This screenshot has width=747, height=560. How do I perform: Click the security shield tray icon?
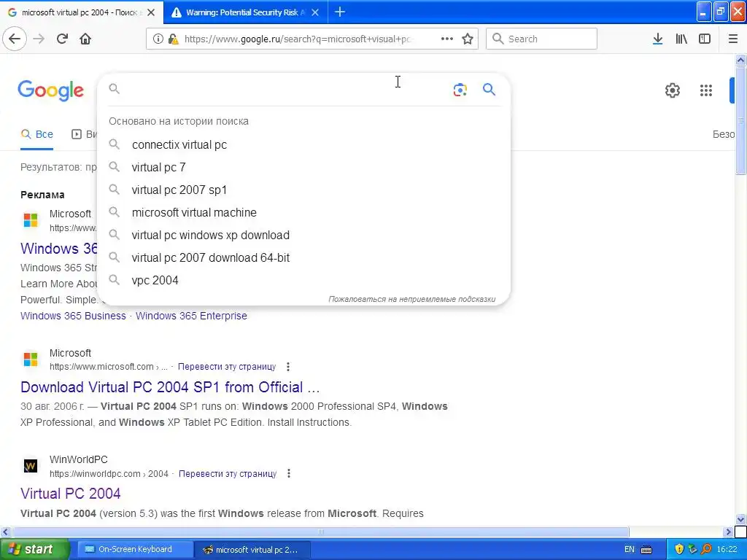point(679,550)
